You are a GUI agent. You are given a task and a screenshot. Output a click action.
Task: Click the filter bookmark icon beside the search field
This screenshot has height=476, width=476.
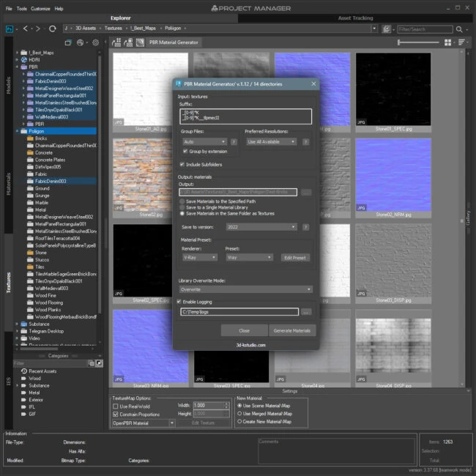(387, 29)
